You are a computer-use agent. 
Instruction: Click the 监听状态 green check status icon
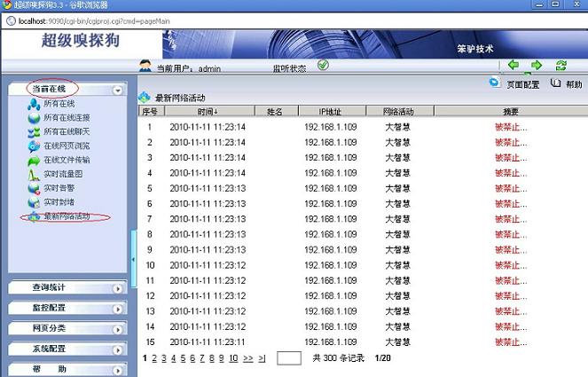323,66
